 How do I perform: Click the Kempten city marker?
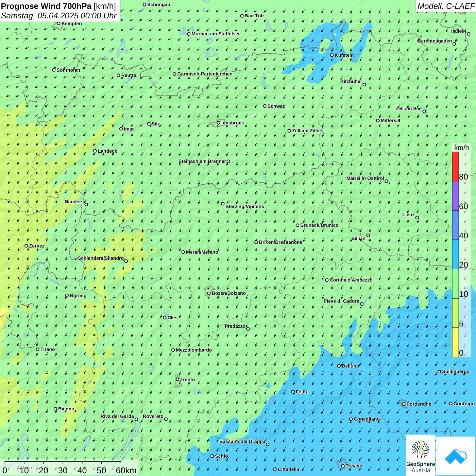tap(58, 23)
